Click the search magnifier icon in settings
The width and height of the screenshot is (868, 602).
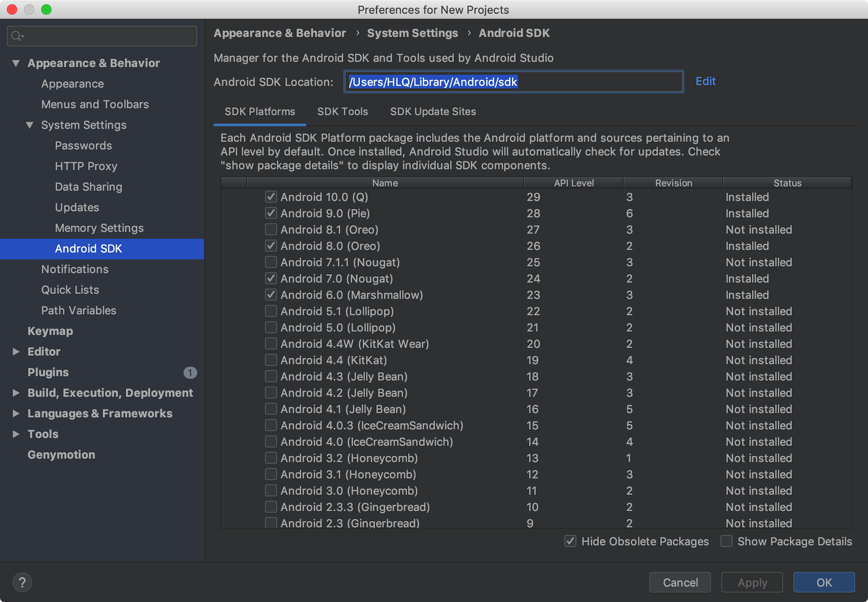(x=18, y=36)
